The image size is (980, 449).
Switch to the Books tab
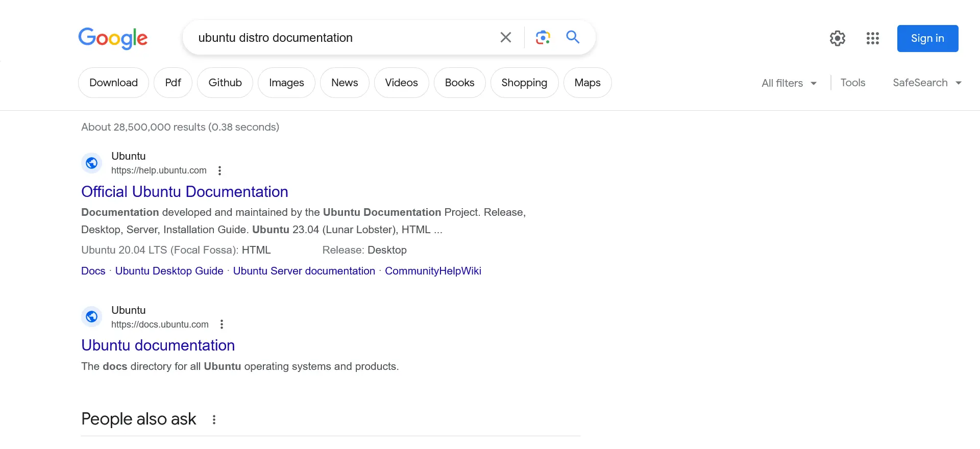point(459,83)
